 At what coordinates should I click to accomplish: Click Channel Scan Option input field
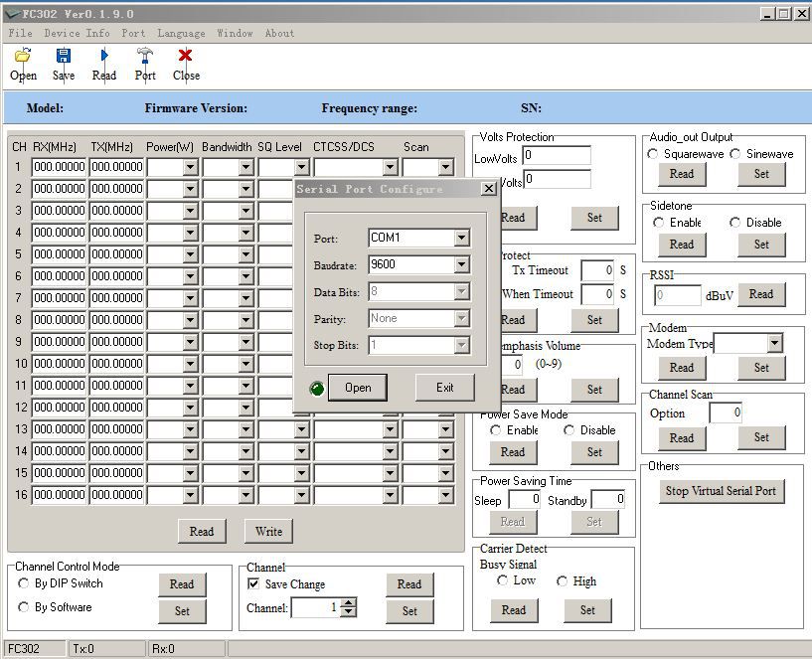pyautogui.click(x=726, y=412)
